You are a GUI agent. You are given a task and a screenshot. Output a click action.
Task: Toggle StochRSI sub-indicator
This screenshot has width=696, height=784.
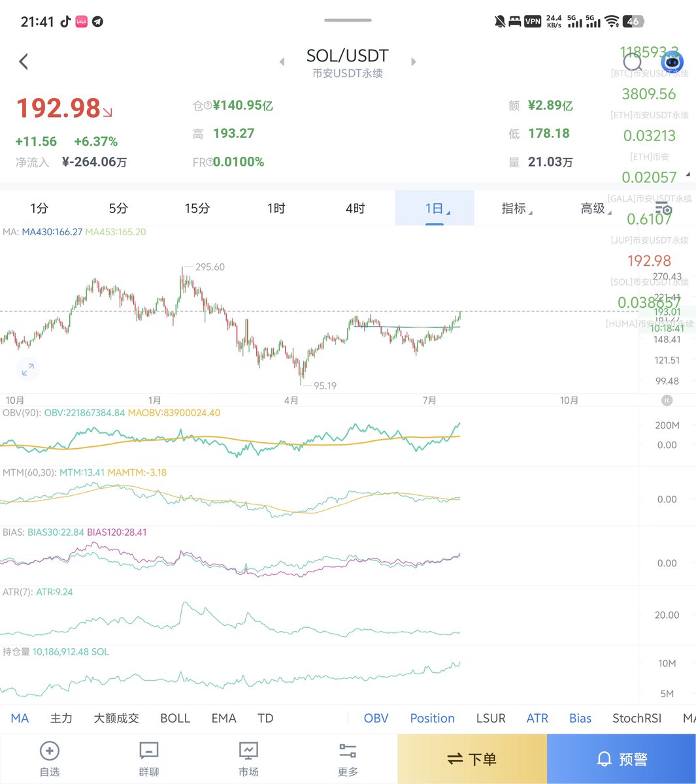637,718
